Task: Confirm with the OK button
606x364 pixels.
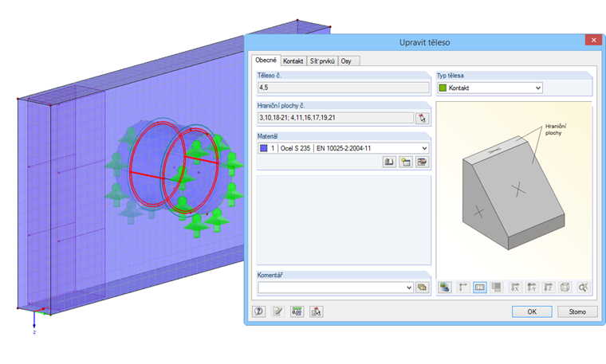Action: coord(532,311)
